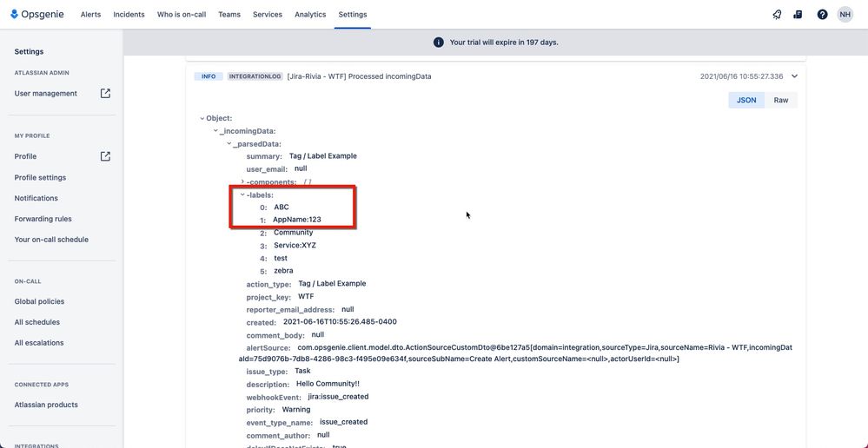Click the user_email null value
The width and height of the screenshot is (868, 448).
(x=301, y=168)
